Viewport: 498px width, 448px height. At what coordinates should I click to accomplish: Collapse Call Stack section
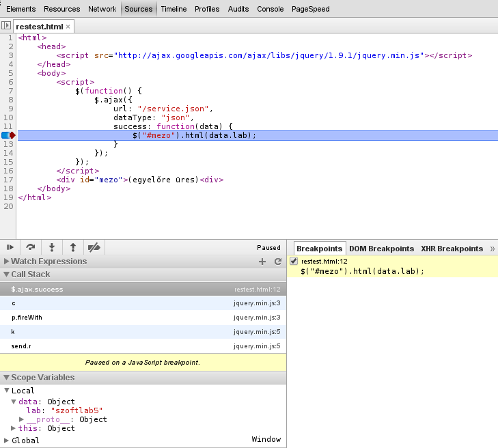pos(6,274)
